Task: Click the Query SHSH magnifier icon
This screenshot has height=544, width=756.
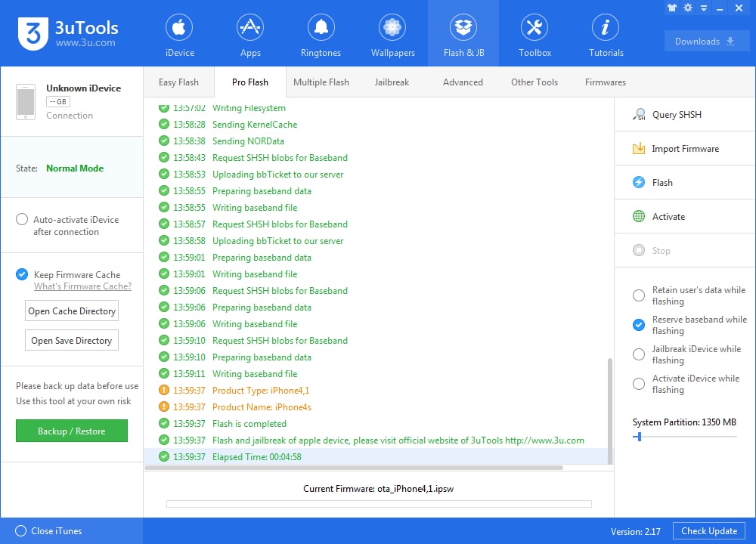Action: click(x=639, y=115)
